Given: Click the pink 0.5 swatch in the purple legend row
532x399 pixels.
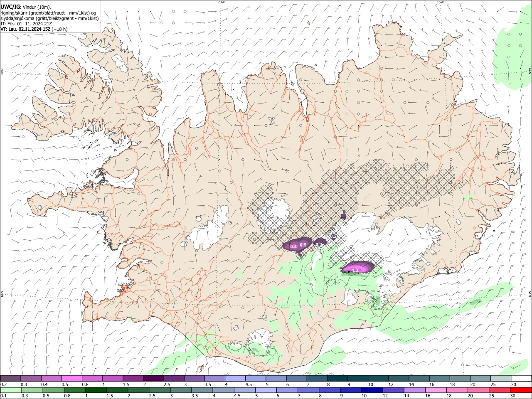Looking at the screenshot, I should 71,378.
